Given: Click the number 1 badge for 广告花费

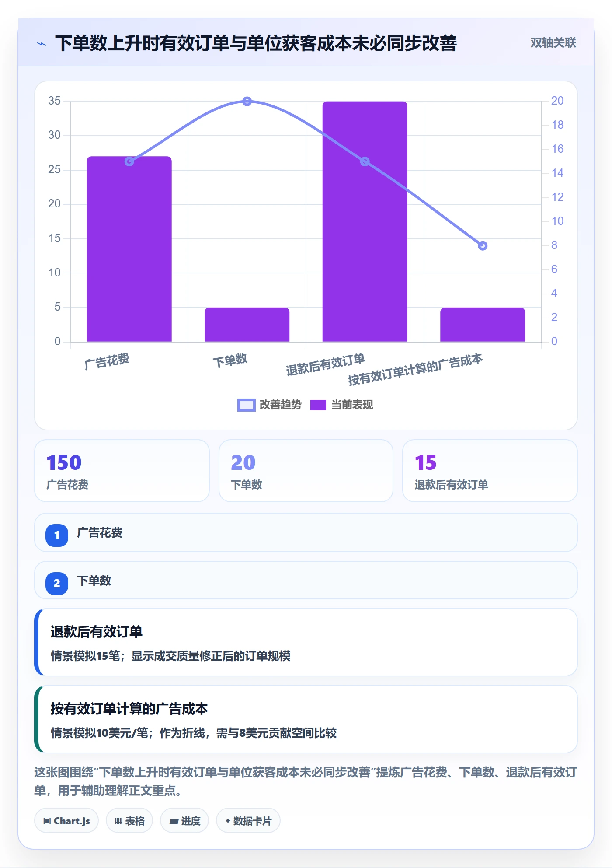Looking at the screenshot, I should pos(57,535).
